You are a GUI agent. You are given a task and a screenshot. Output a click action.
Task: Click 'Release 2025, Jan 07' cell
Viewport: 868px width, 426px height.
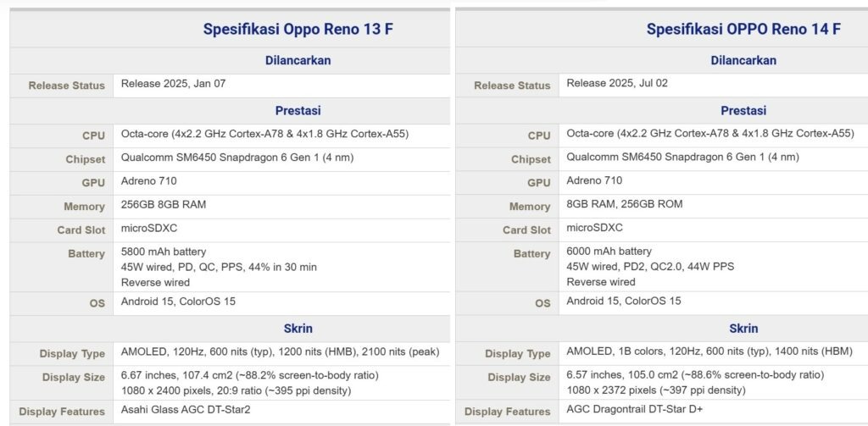click(x=173, y=84)
